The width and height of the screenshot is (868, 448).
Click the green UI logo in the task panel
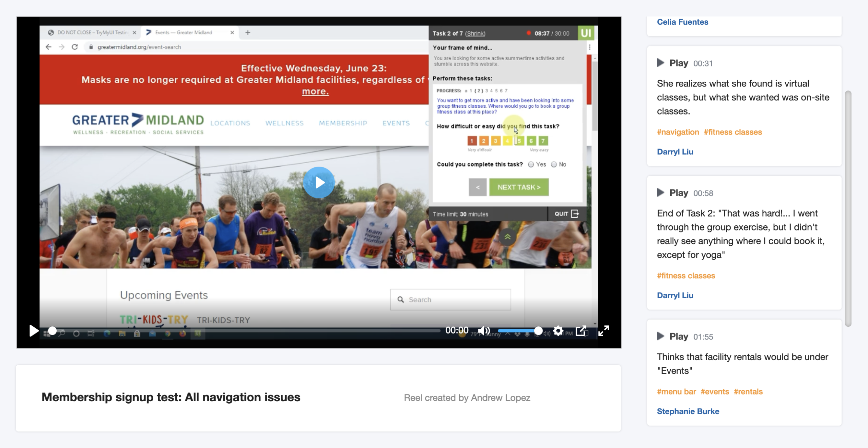point(586,33)
